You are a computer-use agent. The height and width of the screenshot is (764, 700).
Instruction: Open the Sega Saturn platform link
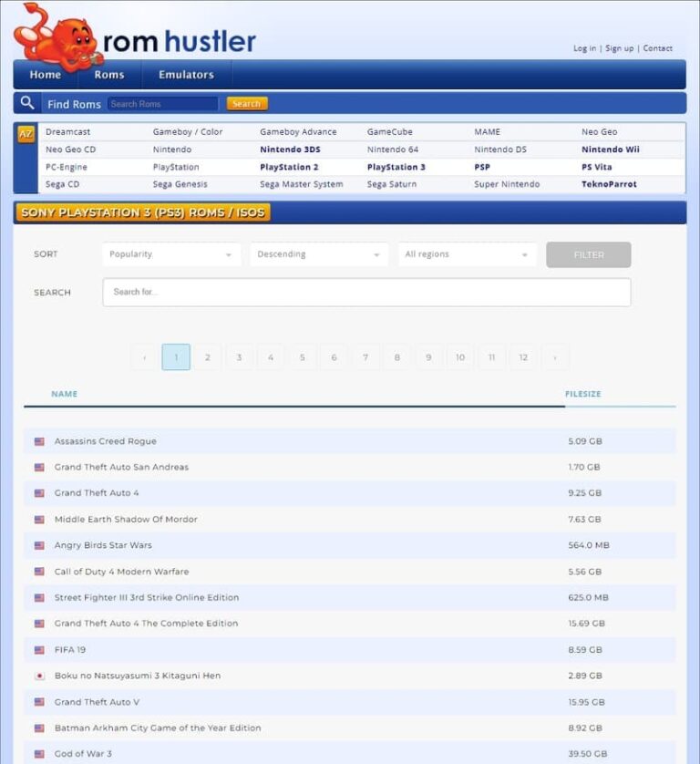(x=392, y=184)
